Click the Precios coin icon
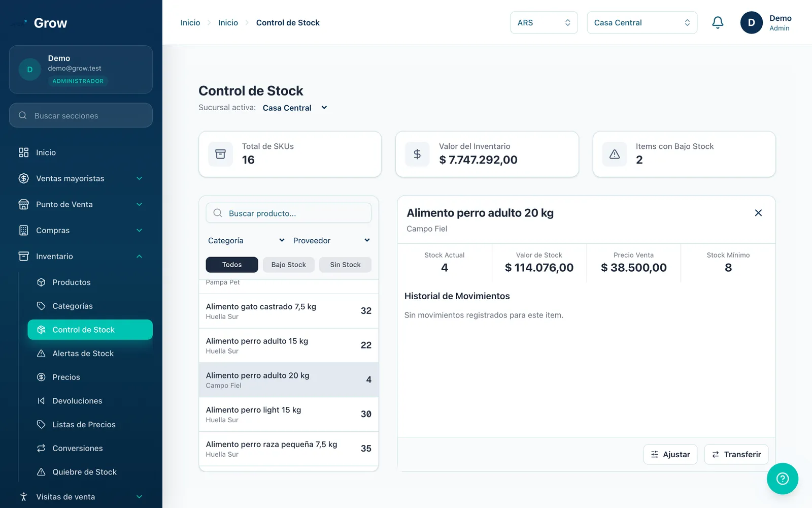The image size is (812, 508). pos(41,377)
